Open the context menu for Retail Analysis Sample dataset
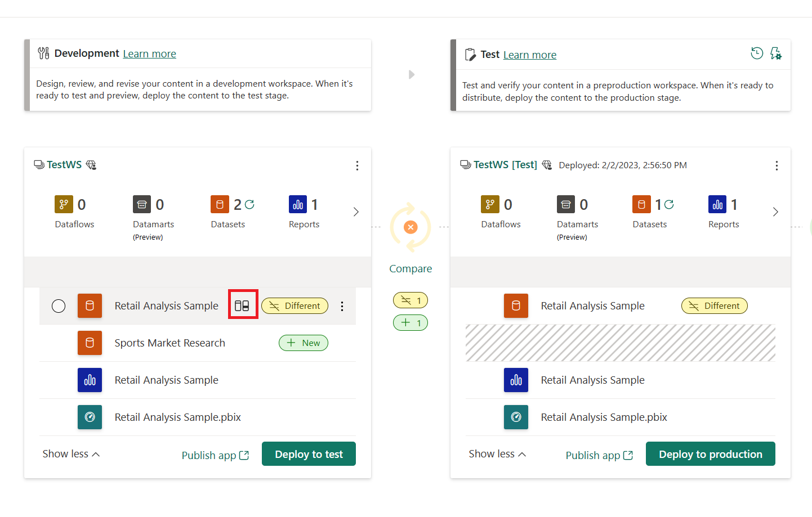Image resolution: width=812 pixels, height=517 pixels. tap(342, 305)
